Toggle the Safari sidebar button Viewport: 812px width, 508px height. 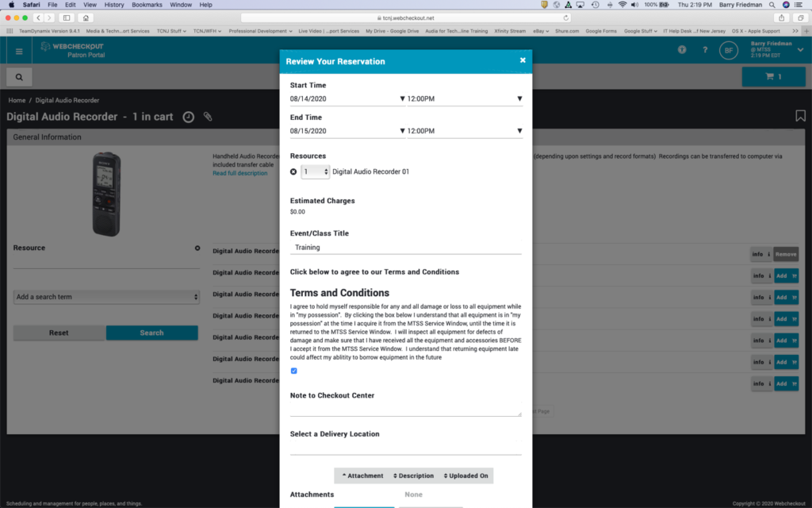click(x=67, y=17)
